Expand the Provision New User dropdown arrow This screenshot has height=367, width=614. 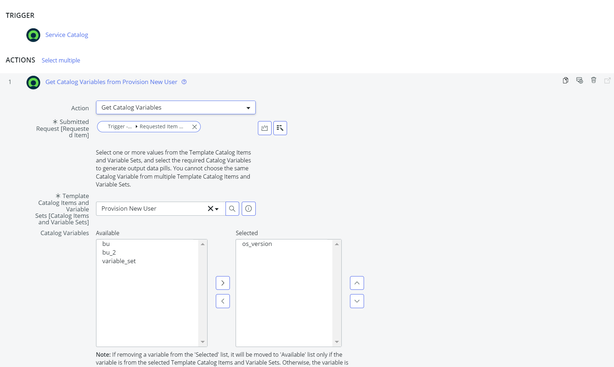(217, 209)
